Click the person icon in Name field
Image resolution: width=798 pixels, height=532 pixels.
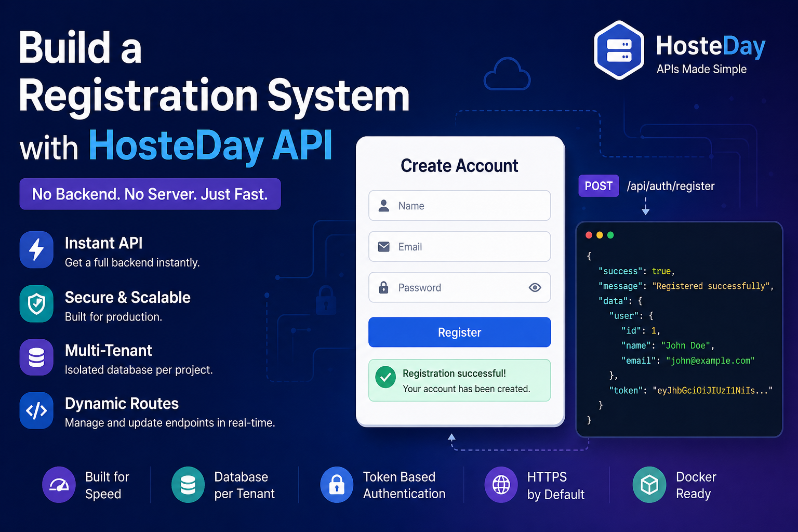(384, 206)
